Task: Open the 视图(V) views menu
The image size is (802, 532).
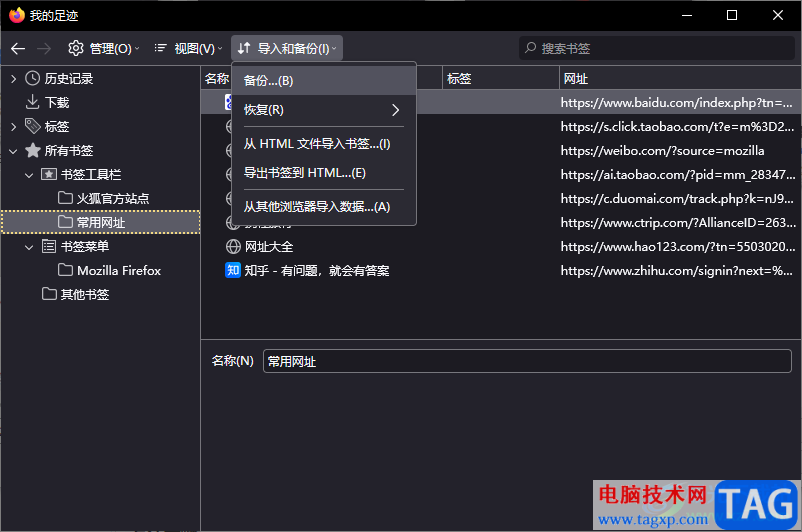Action: (188, 49)
